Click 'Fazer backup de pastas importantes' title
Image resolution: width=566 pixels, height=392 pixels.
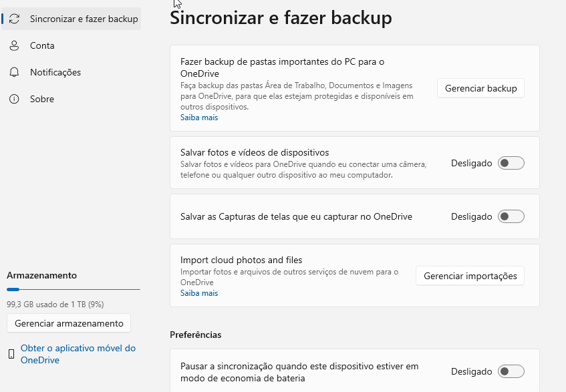(x=282, y=67)
